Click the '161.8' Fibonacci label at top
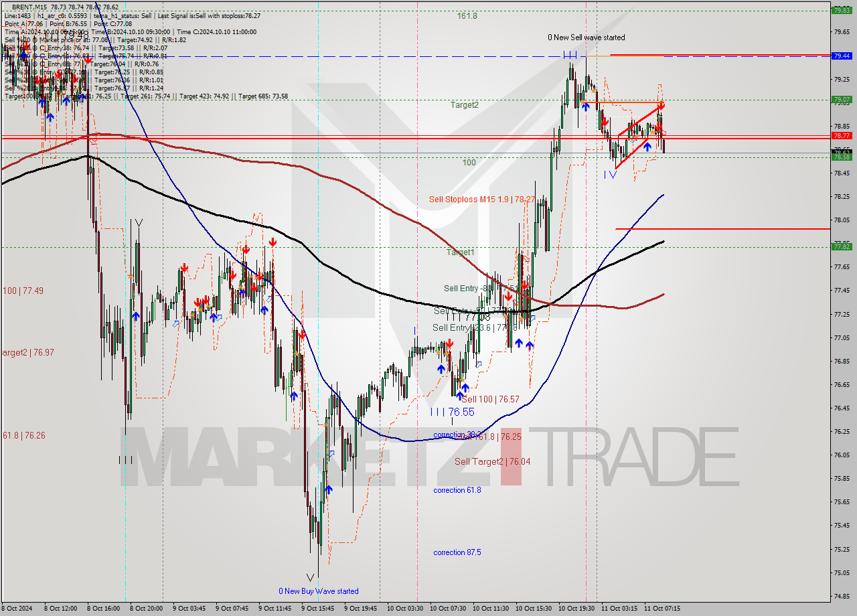The height and width of the screenshot is (616, 857). pos(467,15)
